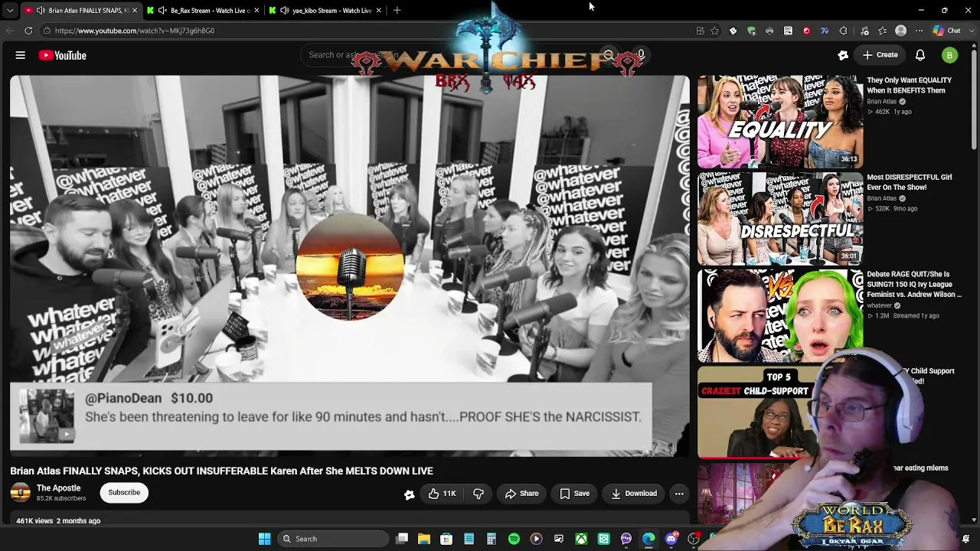This screenshot has width=980, height=551.
Task: Open File Explorer from the taskbar
Action: pos(424,539)
